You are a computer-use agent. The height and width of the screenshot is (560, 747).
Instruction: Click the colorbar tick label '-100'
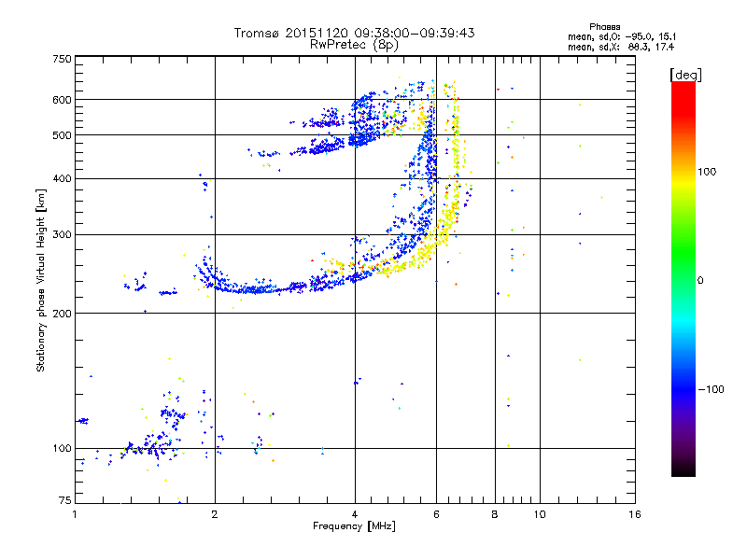[711, 389]
